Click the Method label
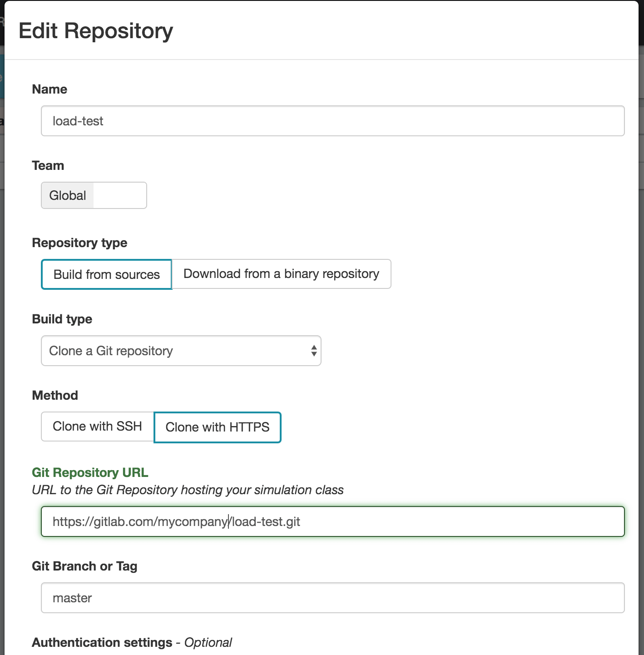Image resolution: width=644 pixels, height=655 pixels. (55, 395)
